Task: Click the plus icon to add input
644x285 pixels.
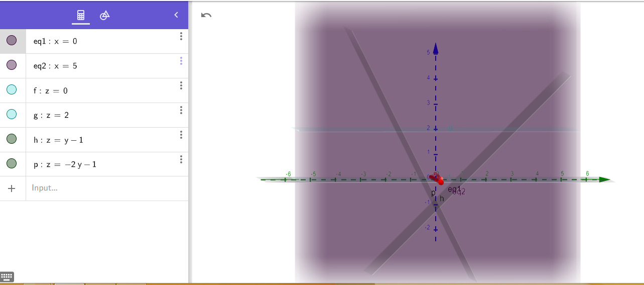Action: [x=12, y=188]
